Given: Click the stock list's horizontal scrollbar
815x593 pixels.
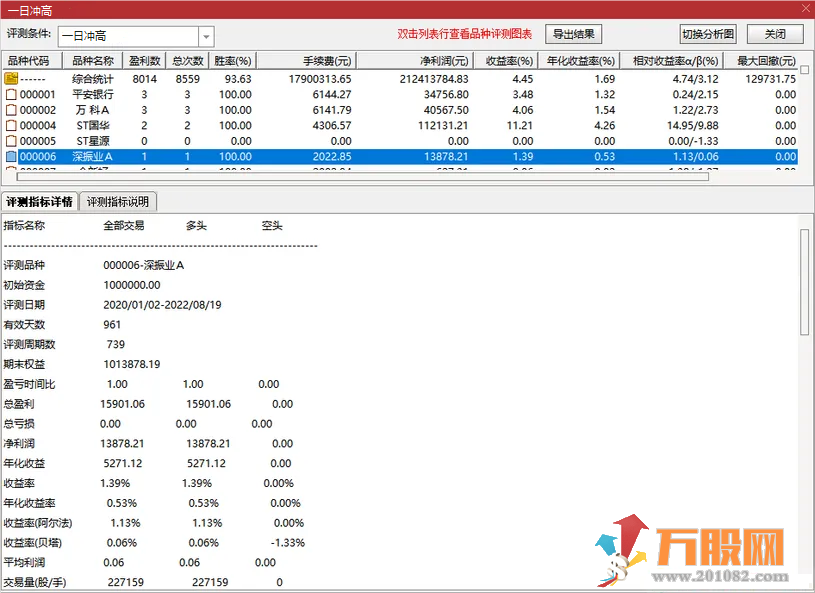Looking at the screenshot, I should coord(300,177).
